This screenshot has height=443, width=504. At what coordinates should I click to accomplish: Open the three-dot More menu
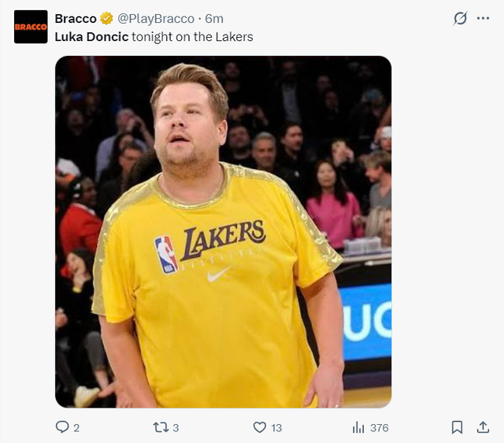coord(483,18)
